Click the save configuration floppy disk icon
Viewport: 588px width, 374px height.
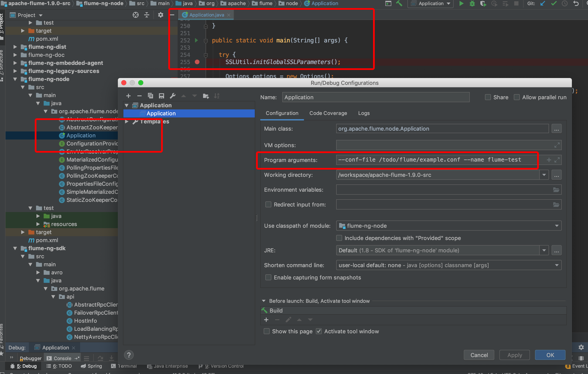click(x=161, y=96)
